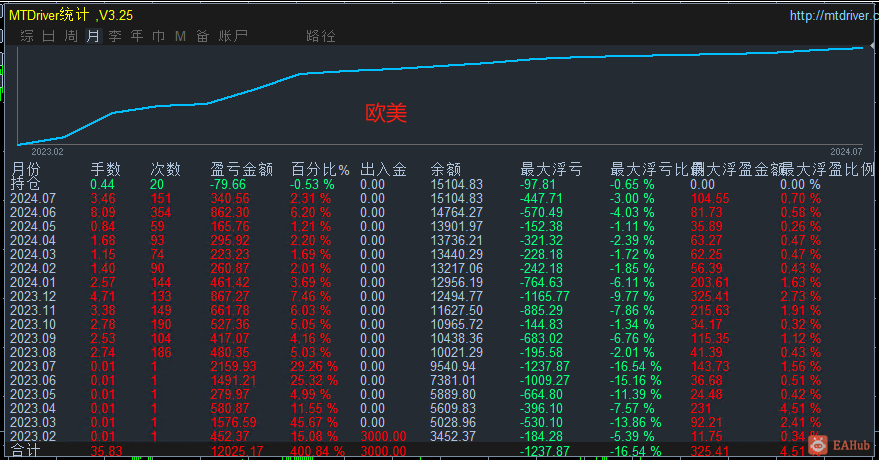Click the MTDriver统计 V3.25 title
Screen dimensions: 879x460
click(x=71, y=15)
